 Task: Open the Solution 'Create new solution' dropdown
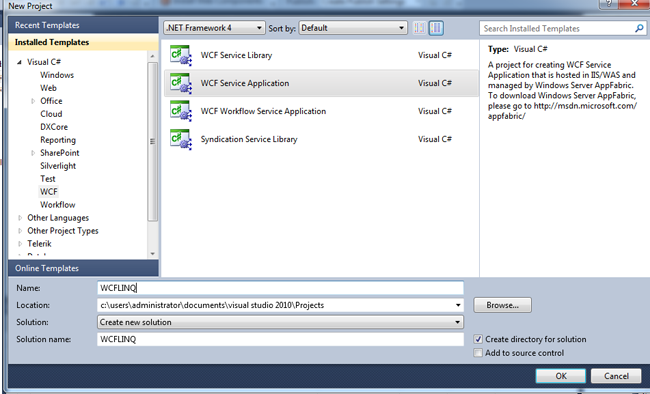click(281, 322)
